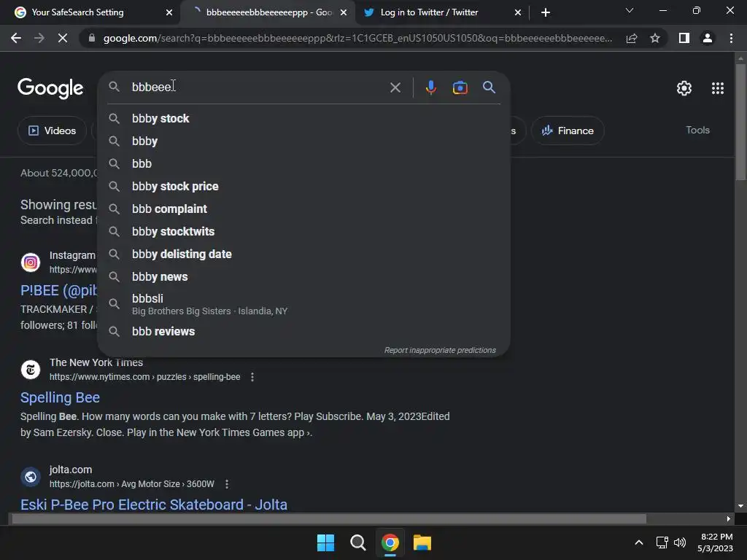Viewport: 747px width, 560px height.
Task: Open options for jolta.com result
Action: click(x=227, y=484)
